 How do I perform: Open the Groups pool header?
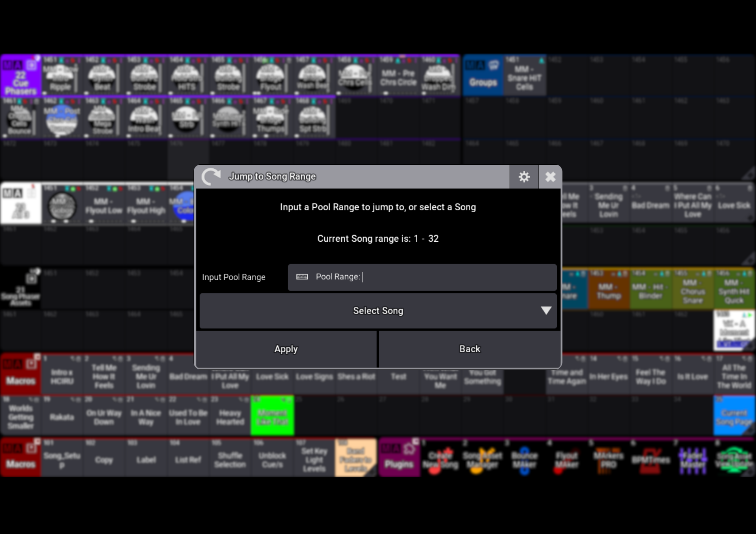(x=483, y=75)
